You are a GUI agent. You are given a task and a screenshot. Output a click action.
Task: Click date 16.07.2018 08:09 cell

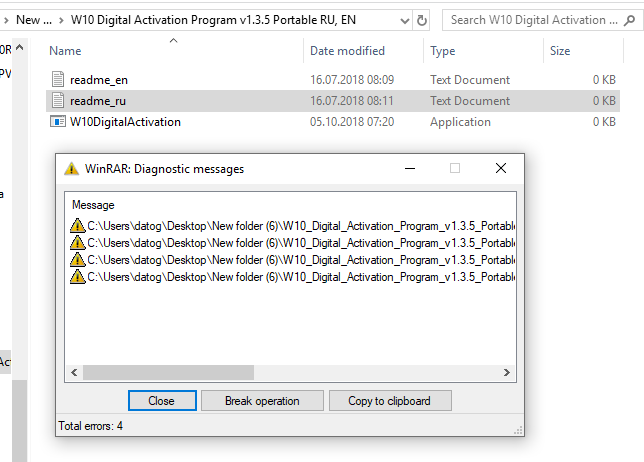(x=352, y=80)
